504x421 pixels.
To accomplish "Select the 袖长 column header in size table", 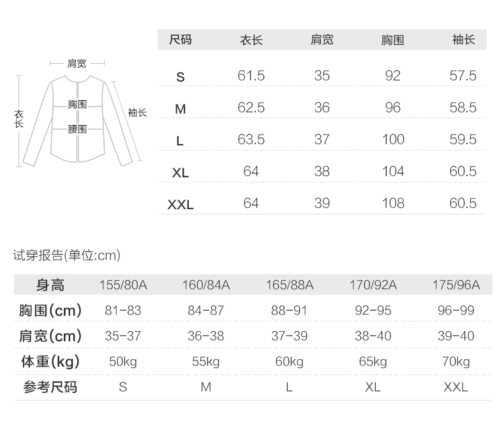I will 463,40.
